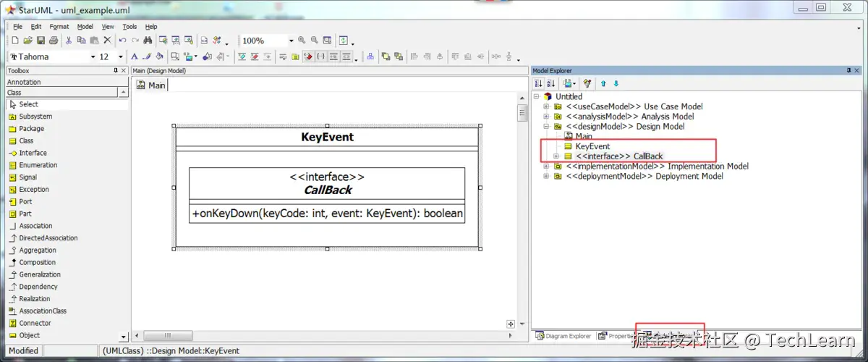The width and height of the screenshot is (868, 362).
Task: Click the Find binoculars icon
Action: pos(147,41)
